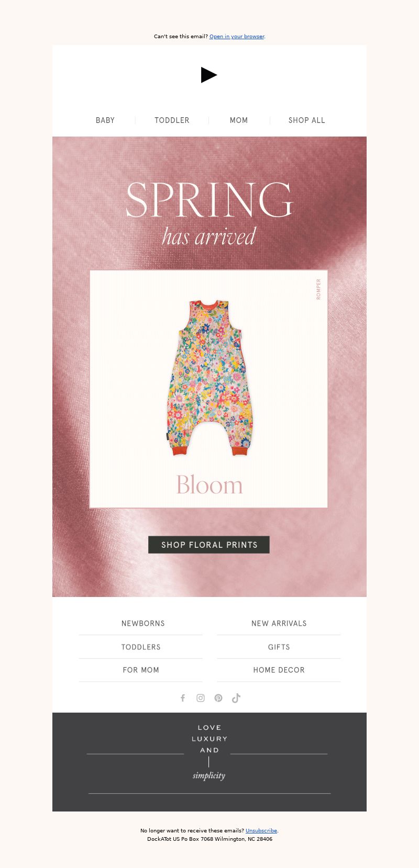This screenshot has height=868, width=419.
Task: Open the Instagram social icon
Action: [201, 698]
